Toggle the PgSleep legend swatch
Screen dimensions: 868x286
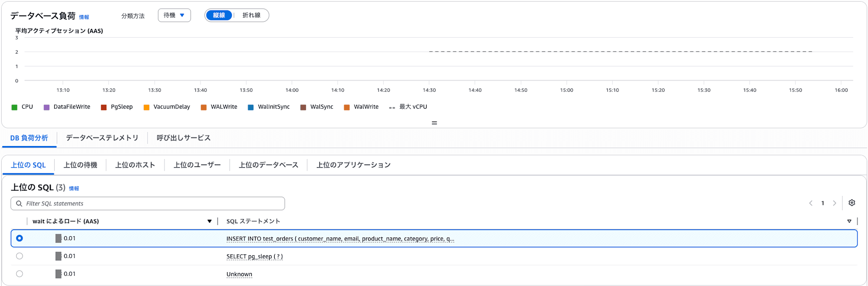click(104, 107)
